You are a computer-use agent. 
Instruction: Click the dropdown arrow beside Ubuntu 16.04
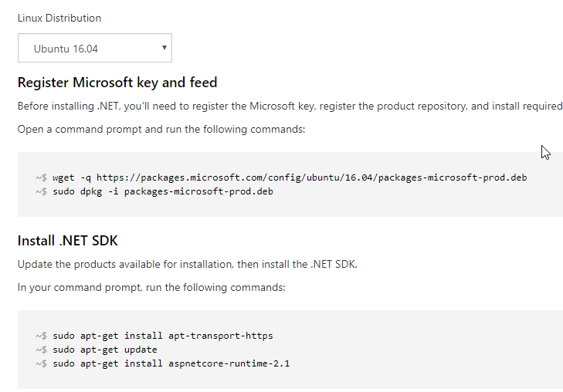pos(164,48)
